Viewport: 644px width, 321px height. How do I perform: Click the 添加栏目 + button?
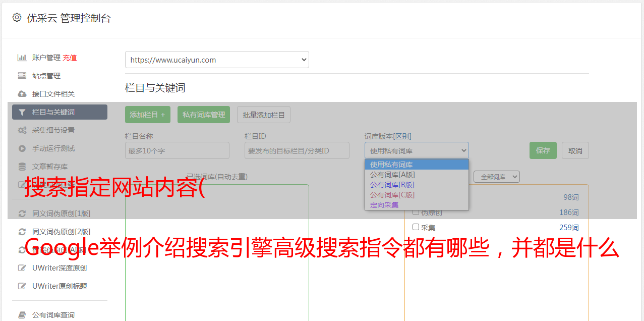point(148,115)
